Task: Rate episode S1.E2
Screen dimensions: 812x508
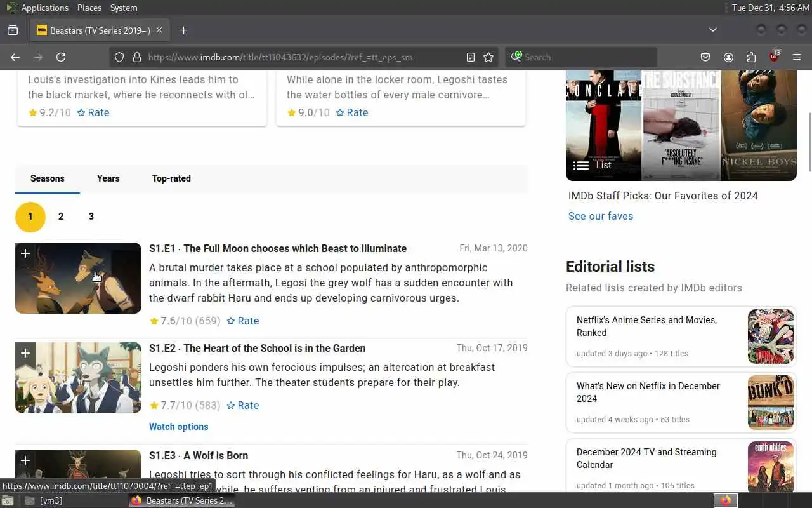Action: pyautogui.click(x=243, y=405)
